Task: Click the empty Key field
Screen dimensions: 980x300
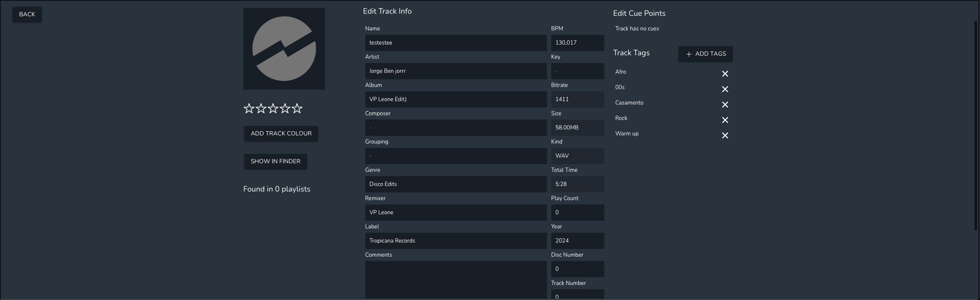Action: (577, 71)
